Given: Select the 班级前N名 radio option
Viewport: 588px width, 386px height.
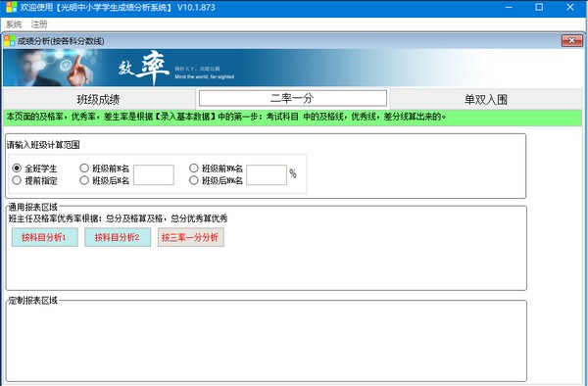Looking at the screenshot, I should tap(104, 169).
